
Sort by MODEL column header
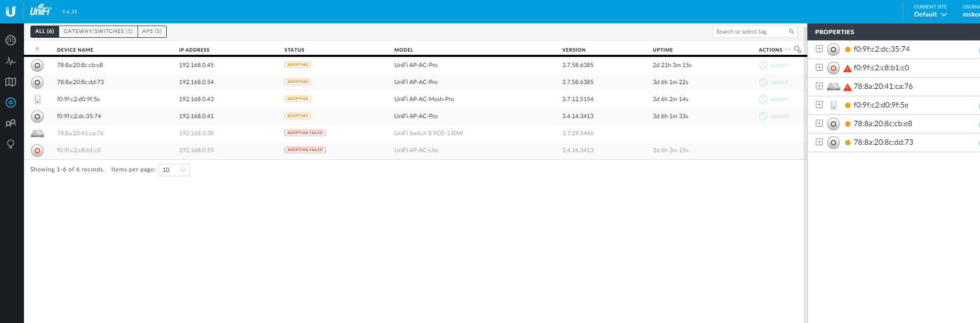click(x=403, y=50)
